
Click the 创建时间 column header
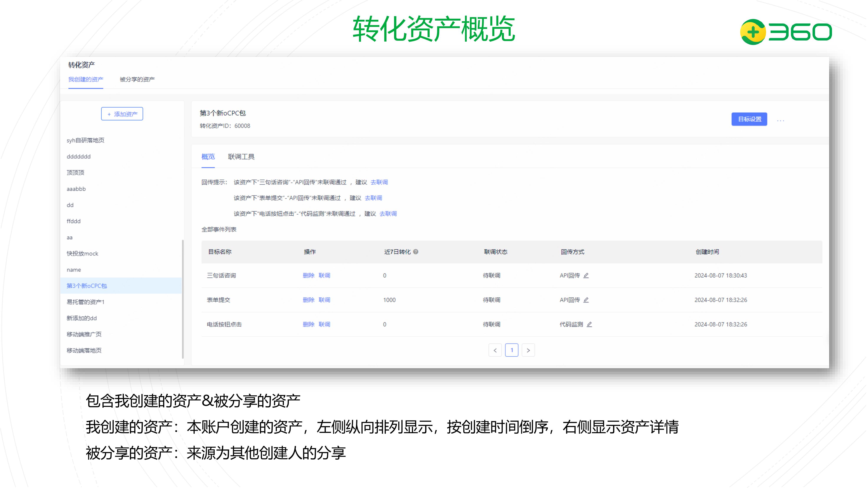point(707,252)
